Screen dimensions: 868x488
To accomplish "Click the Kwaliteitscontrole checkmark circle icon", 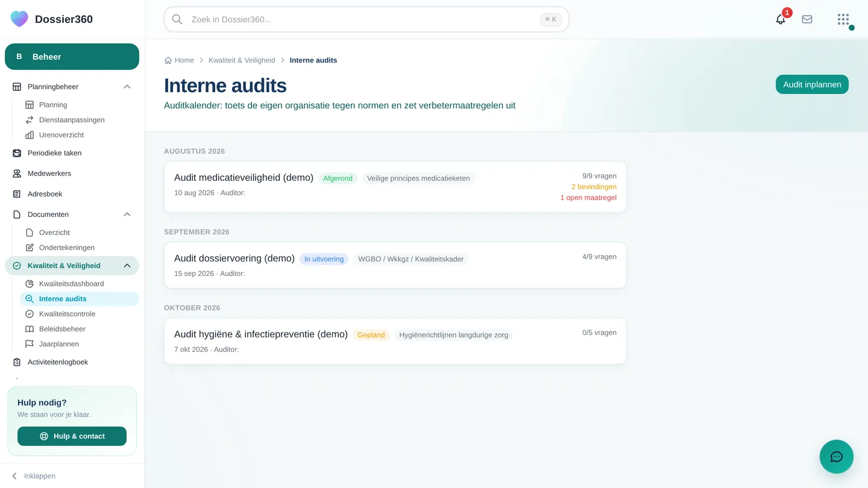I will point(30,314).
